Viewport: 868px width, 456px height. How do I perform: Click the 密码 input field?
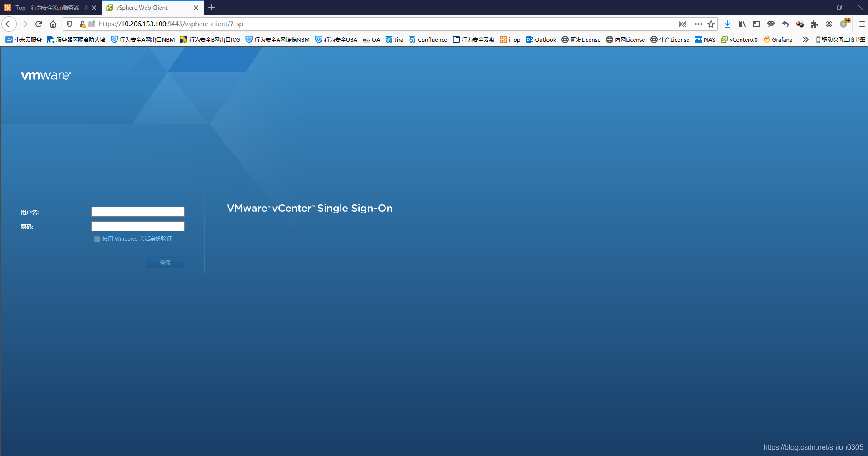pos(138,226)
